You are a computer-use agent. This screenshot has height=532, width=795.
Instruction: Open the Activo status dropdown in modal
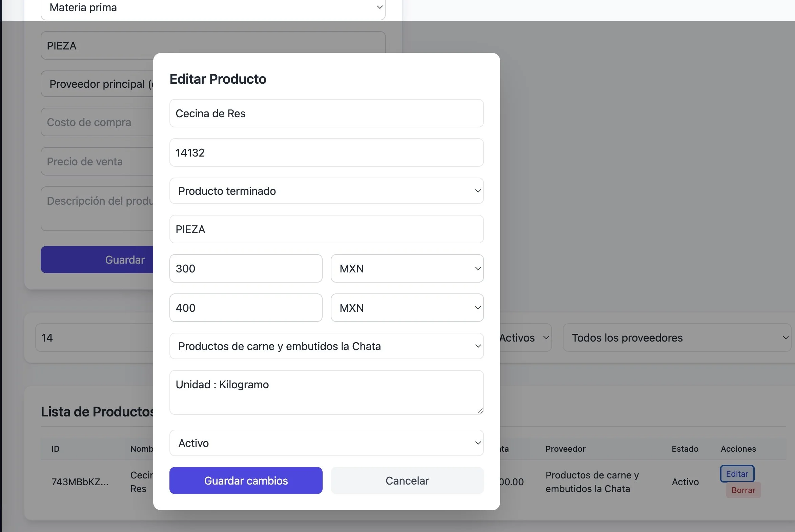pos(326,443)
